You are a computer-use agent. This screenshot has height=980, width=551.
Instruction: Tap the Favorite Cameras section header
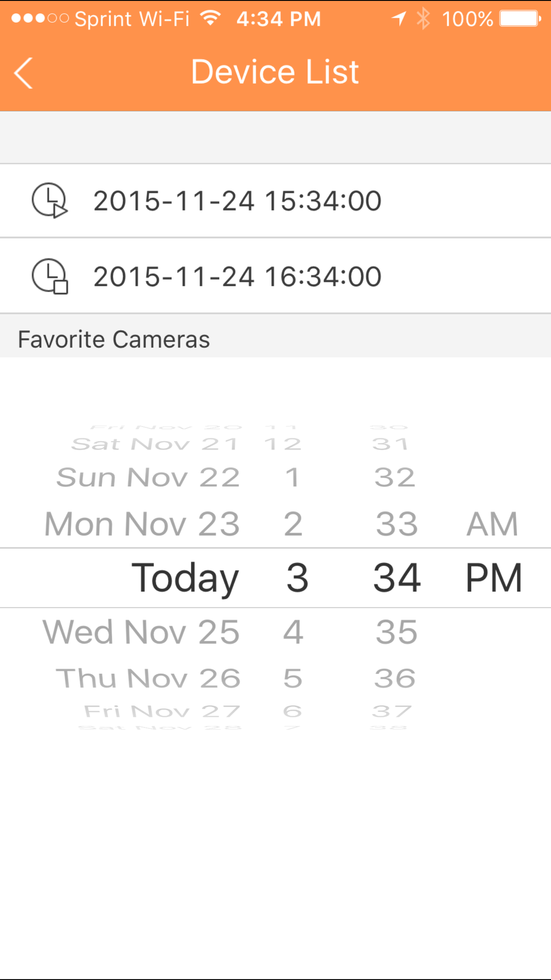coord(114,340)
